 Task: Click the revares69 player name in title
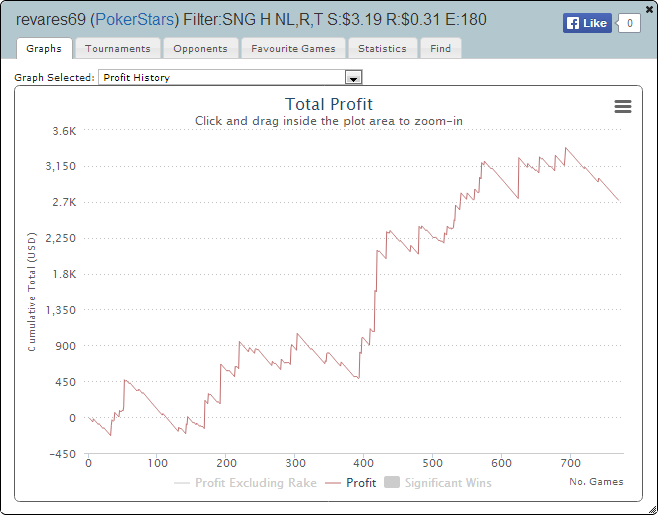51,19
